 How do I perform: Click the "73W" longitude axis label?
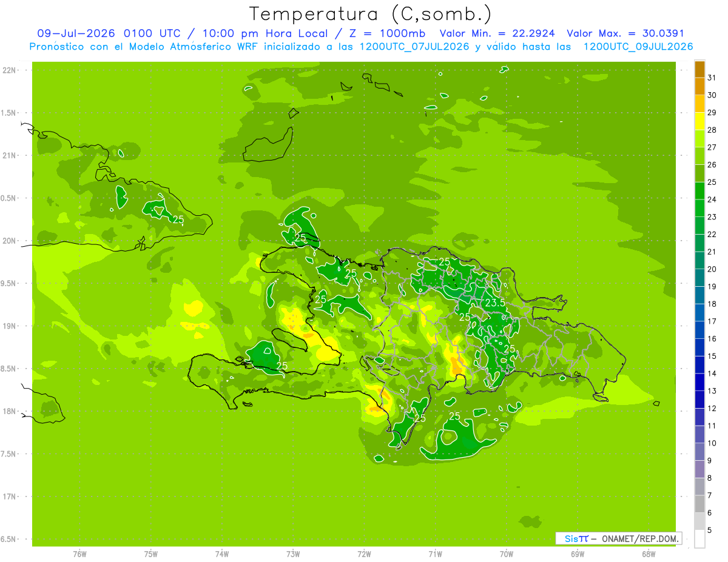coord(293,554)
